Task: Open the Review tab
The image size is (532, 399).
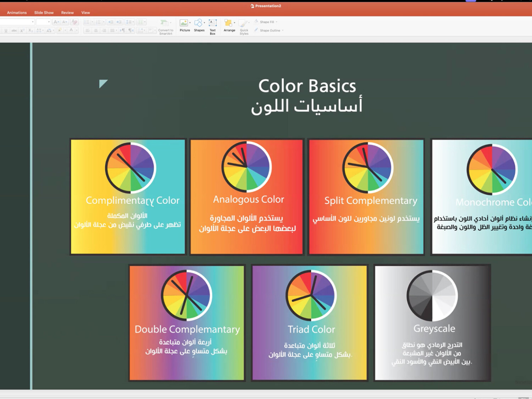Action: pyautogui.click(x=67, y=13)
